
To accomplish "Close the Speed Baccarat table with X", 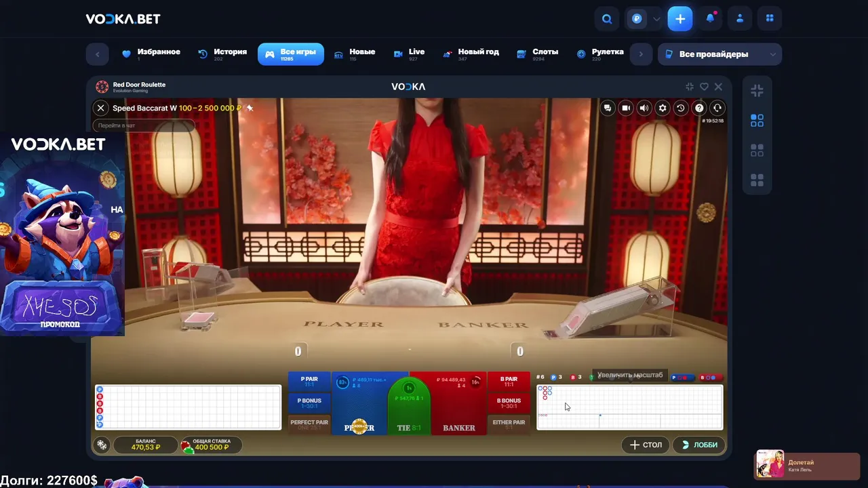I will [100, 108].
